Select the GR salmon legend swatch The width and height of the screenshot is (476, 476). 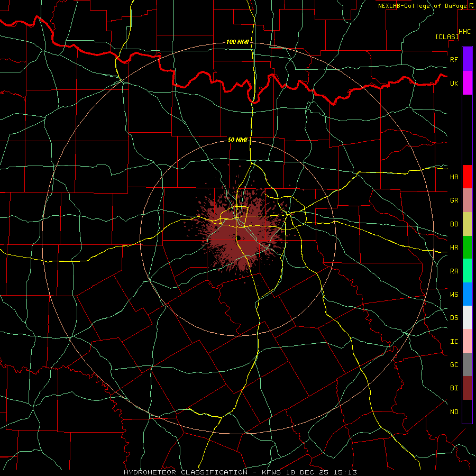(x=467, y=200)
